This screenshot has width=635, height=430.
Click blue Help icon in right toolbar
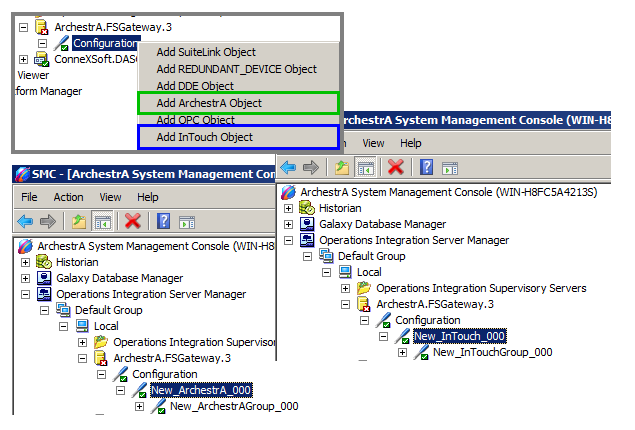426,167
